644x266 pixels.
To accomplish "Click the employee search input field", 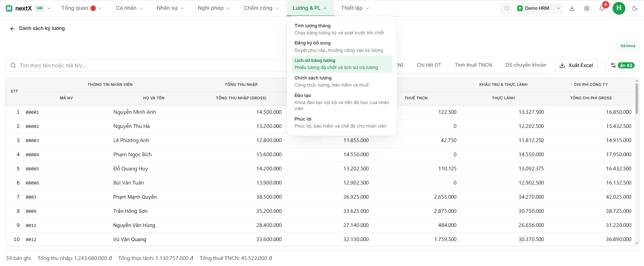I will [x=146, y=65].
